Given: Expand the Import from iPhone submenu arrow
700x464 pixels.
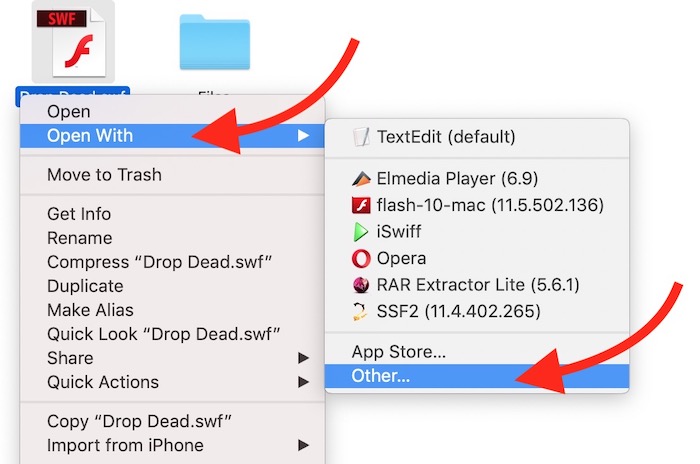Looking at the screenshot, I should pyautogui.click(x=304, y=446).
